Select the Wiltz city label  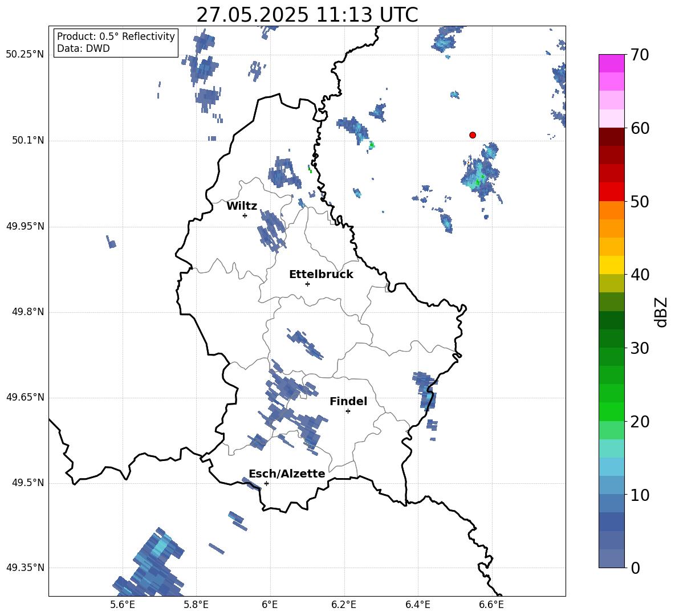click(242, 206)
